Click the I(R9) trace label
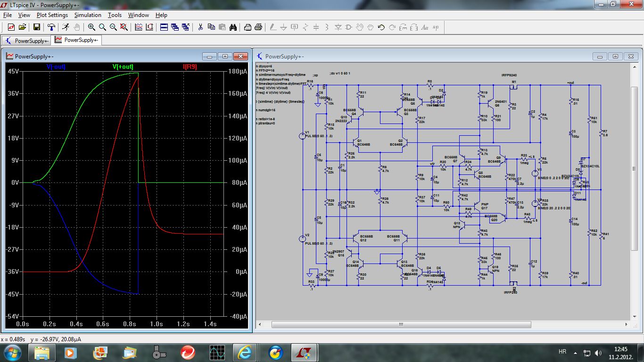The width and height of the screenshot is (644, 362). pyautogui.click(x=190, y=67)
